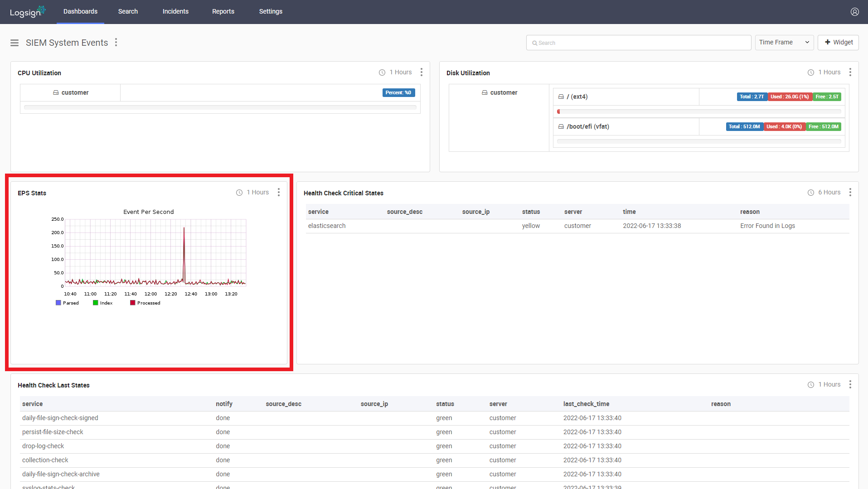This screenshot has width=868, height=489.
Task: Toggle Index series in chart legend
Action: pos(103,303)
